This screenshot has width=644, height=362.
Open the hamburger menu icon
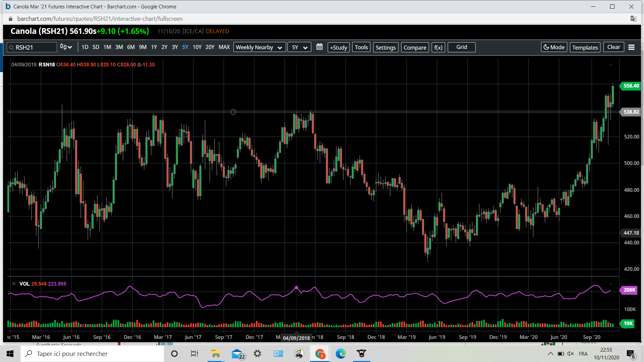click(631, 47)
